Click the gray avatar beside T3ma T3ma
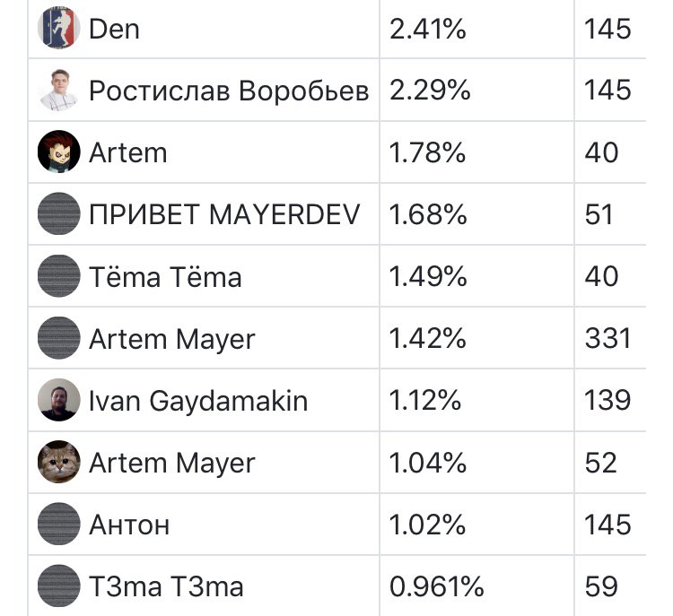 59,586
